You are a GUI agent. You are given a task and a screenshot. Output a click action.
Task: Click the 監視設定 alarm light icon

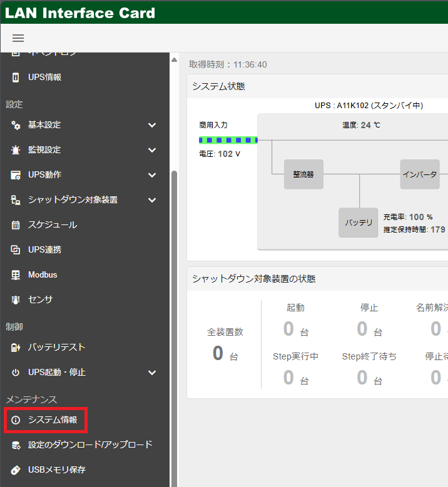(x=16, y=150)
